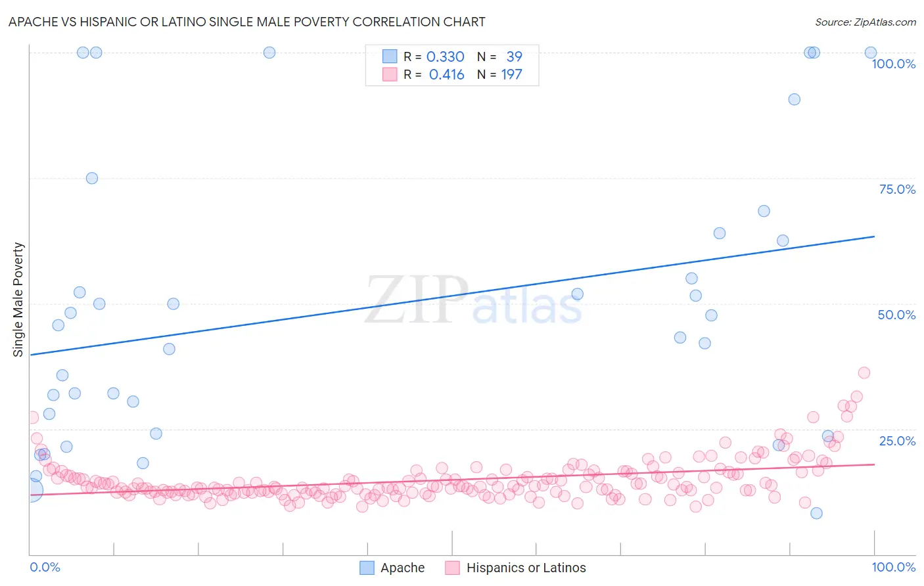924x586 pixels.
Task: Click the R value 0.330 in legend
Action: click(446, 56)
